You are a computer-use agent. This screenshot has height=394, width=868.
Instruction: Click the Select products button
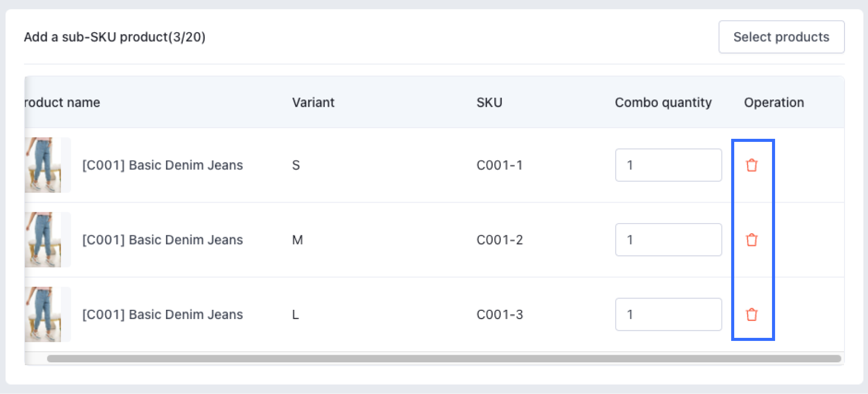point(781,37)
